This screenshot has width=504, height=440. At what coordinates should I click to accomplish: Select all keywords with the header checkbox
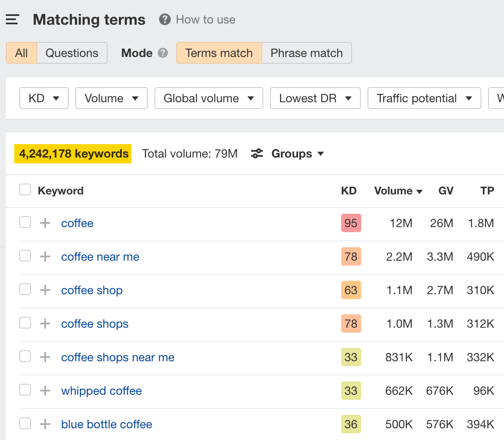25,189
